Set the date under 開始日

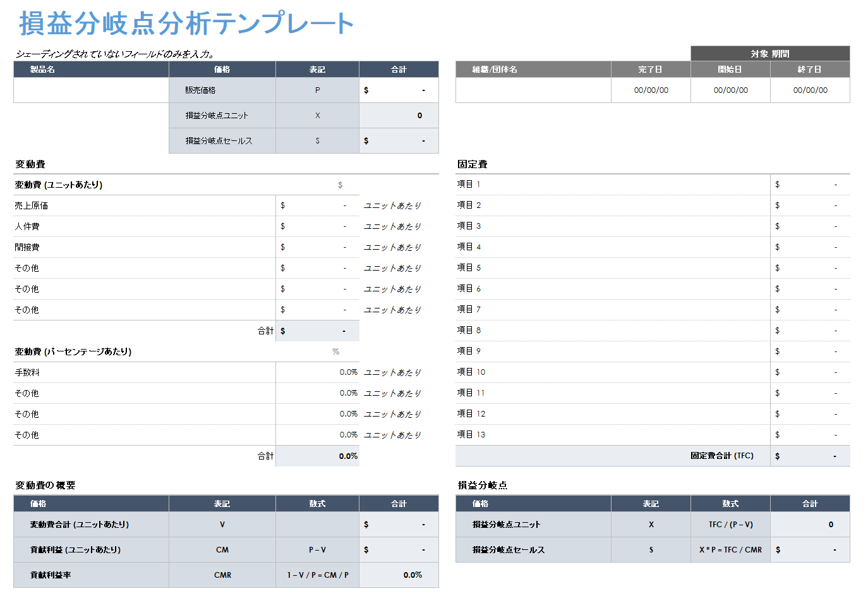pyautogui.click(x=730, y=90)
